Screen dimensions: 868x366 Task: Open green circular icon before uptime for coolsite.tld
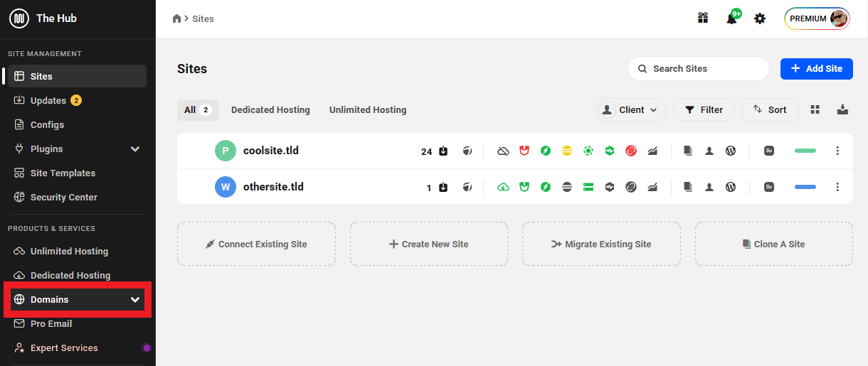coord(588,151)
